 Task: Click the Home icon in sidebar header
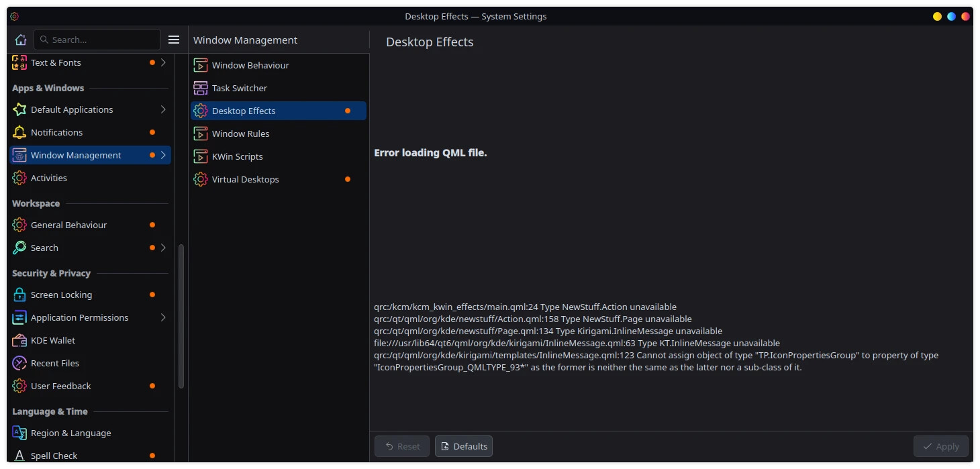[x=21, y=40]
